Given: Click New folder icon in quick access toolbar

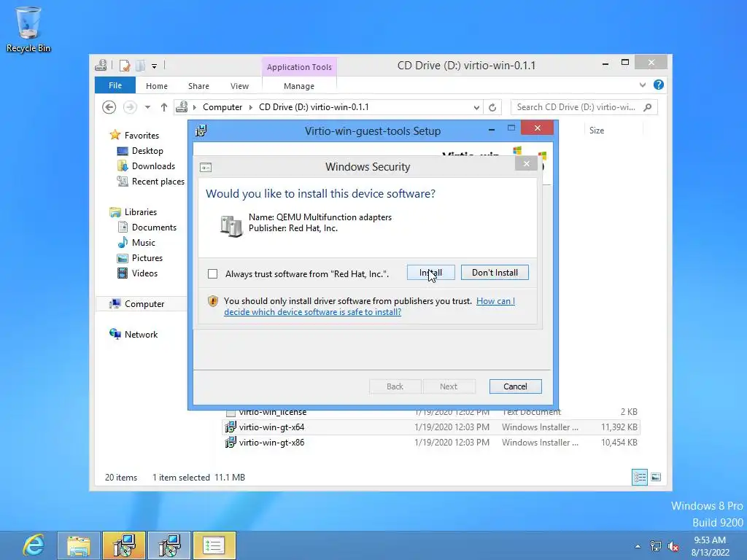Looking at the screenshot, I should click(140, 66).
